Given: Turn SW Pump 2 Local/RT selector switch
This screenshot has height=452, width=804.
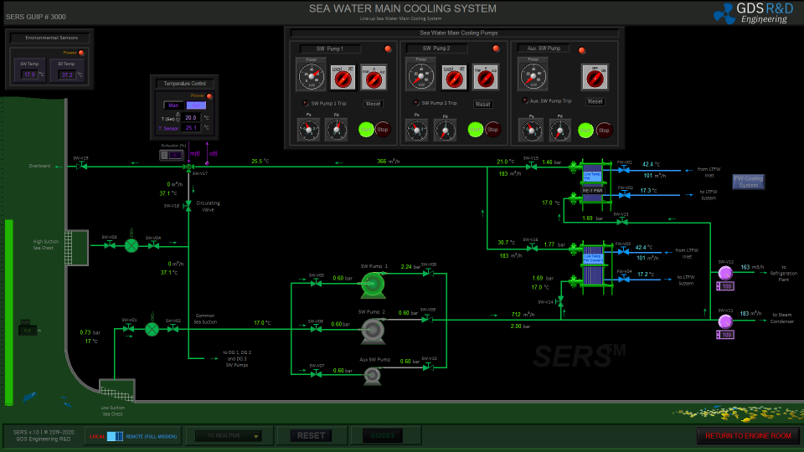Looking at the screenshot, I should coord(454,78).
